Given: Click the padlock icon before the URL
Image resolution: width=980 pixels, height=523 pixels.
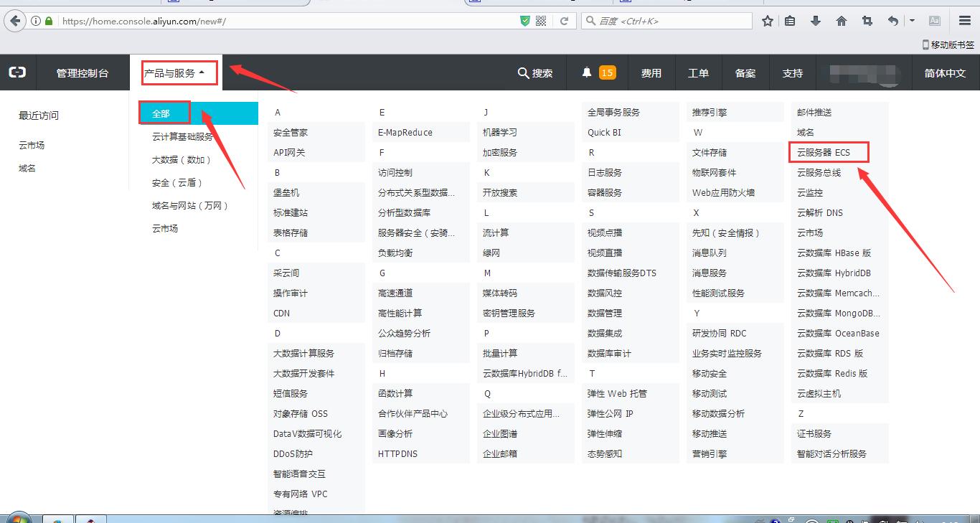Looking at the screenshot, I should click(x=47, y=21).
